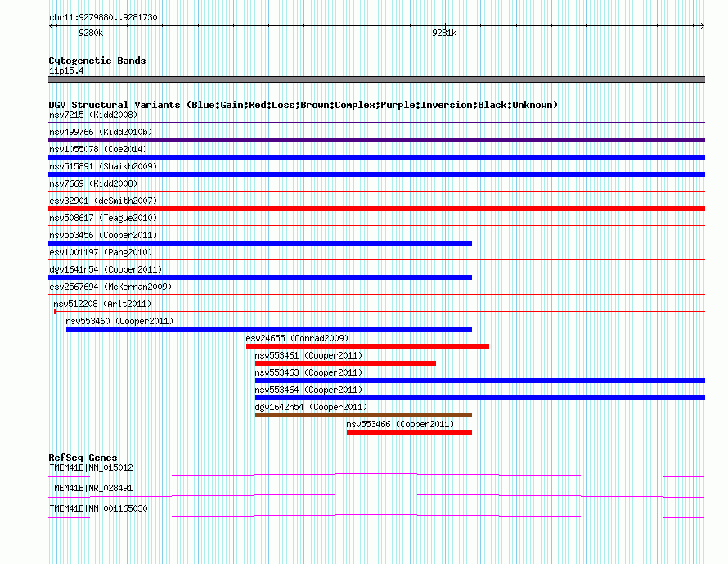Click the nsv1055078 (Coe2014) label
Viewport: 728px width, 564px height.
[x=98, y=149]
